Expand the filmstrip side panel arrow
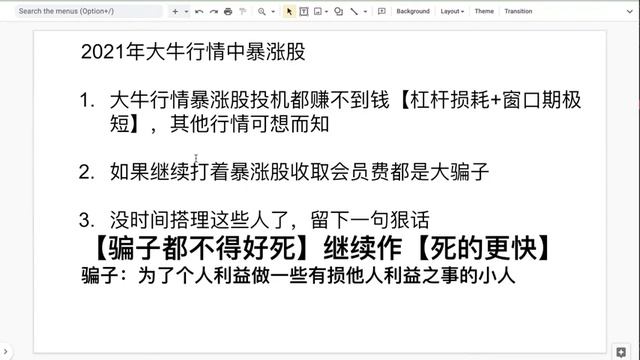The image size is (640, 360). (x=5, y=351)
